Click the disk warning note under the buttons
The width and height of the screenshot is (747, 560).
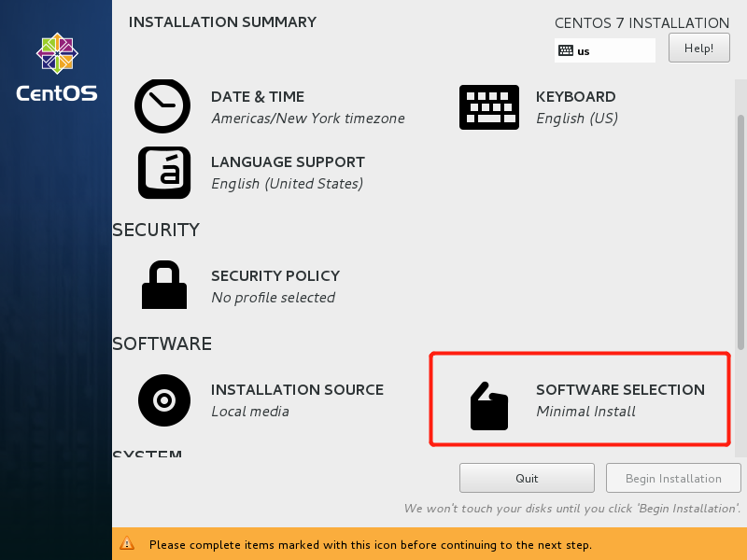point(572,508)
